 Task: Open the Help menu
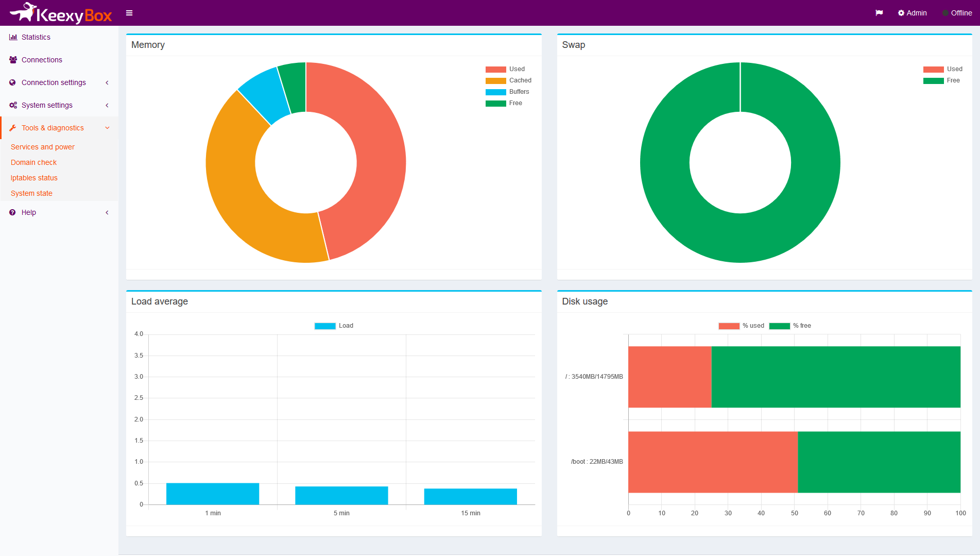(x=59, y=212)
